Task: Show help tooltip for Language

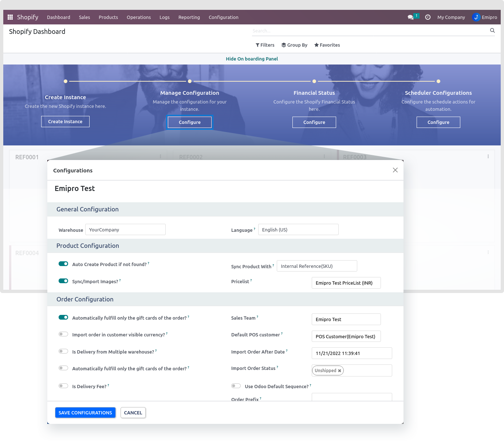Action: tap(255, 229)
